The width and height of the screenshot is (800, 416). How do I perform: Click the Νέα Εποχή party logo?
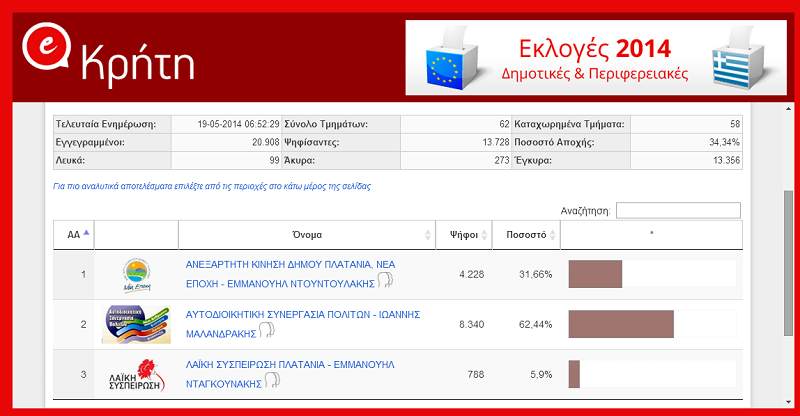coord(137,275)
